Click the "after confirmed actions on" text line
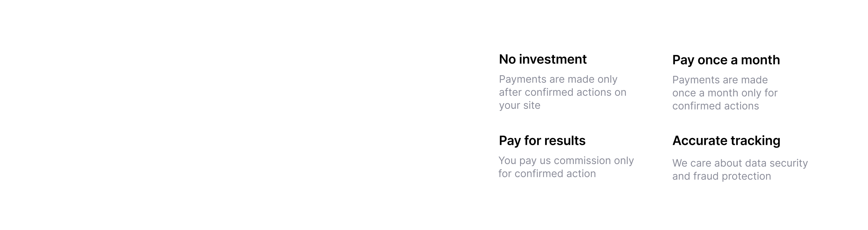The image size is (868, 230). [x=562, y=92]
